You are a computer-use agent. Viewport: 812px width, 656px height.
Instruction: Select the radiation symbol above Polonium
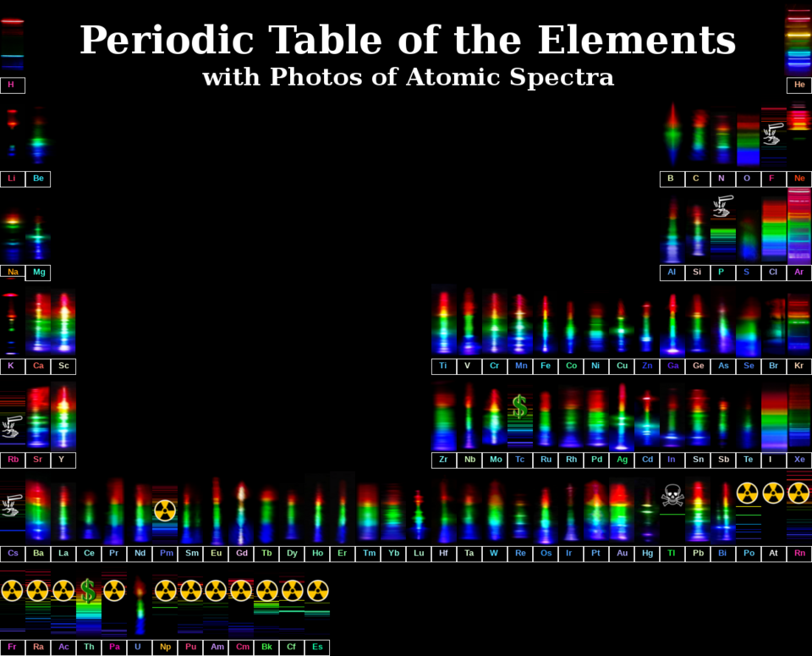pos(748,493)
